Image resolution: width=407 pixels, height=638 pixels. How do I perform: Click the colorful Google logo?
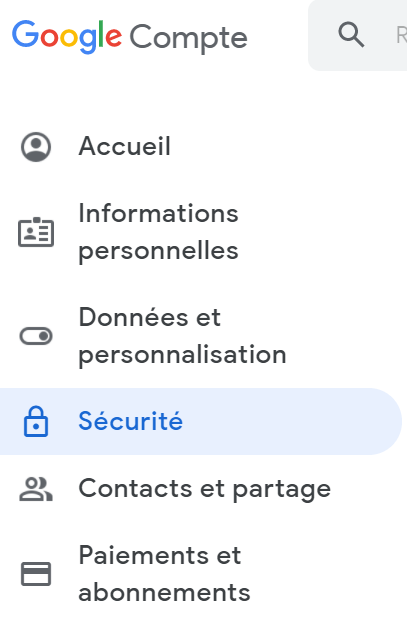67,37
